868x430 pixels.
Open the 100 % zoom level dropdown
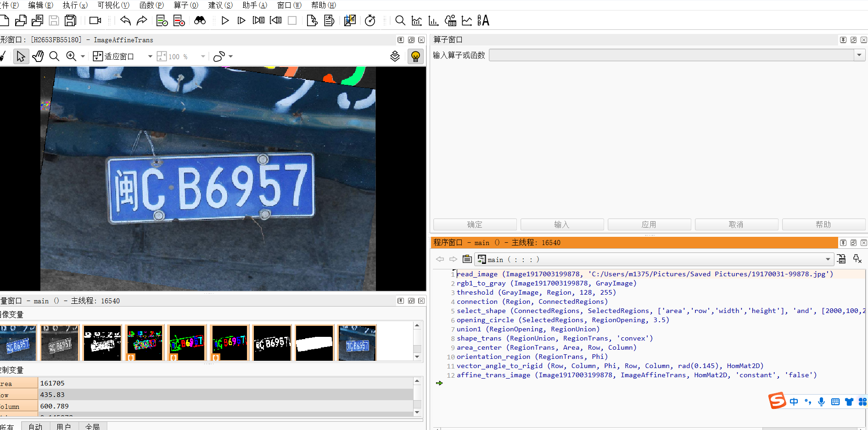pos(203,56)
